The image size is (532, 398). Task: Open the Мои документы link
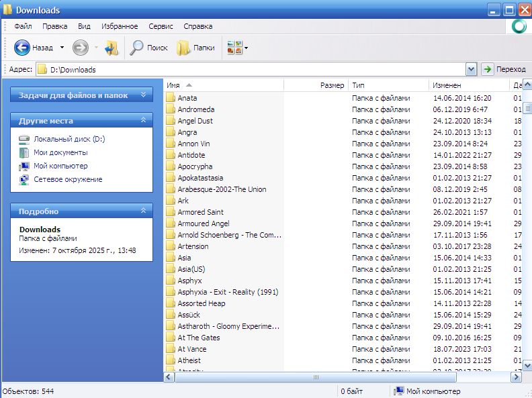60,152
